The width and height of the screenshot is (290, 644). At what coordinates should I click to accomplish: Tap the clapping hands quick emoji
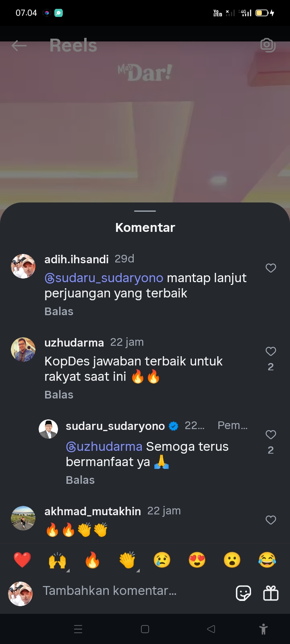point(127,560)
